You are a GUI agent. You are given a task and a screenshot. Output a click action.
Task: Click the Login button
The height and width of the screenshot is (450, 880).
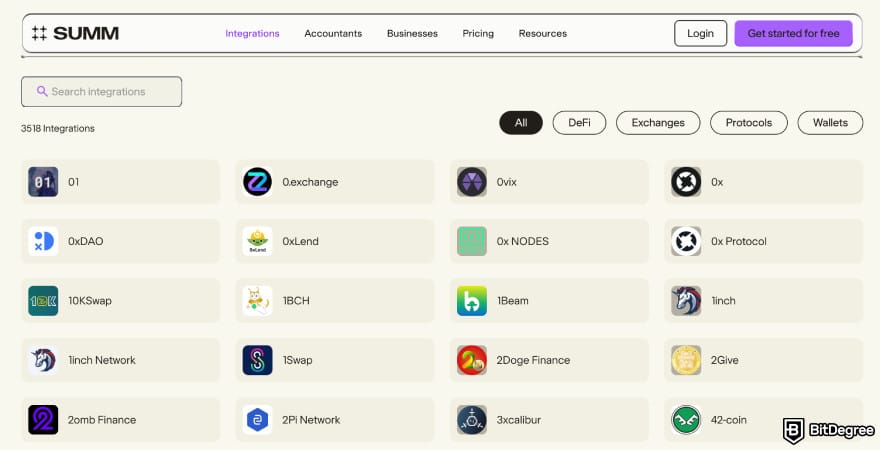click(x=700, y=34)
